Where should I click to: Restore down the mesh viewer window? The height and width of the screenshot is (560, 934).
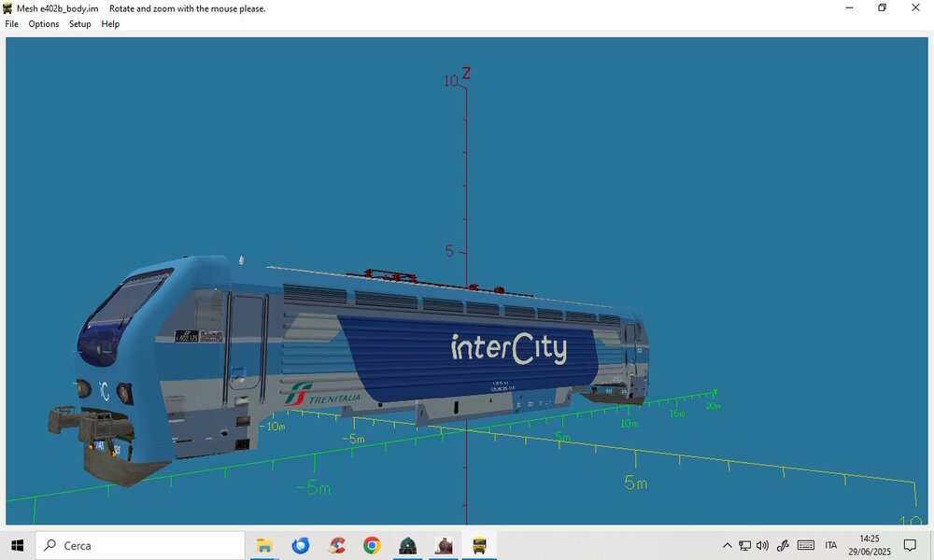coord(883,8)
